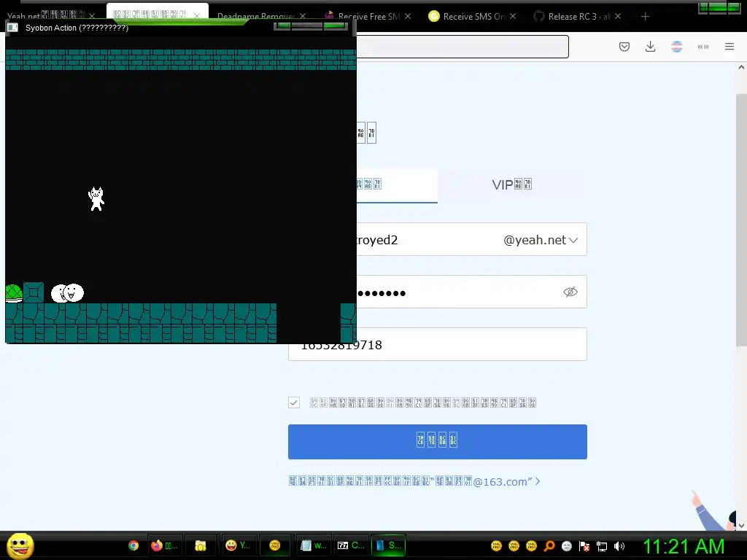Launch Chrome from the taskbar
Image resolution: width=747 pixels, height=560 pixels.
click(x=133, y=545)
